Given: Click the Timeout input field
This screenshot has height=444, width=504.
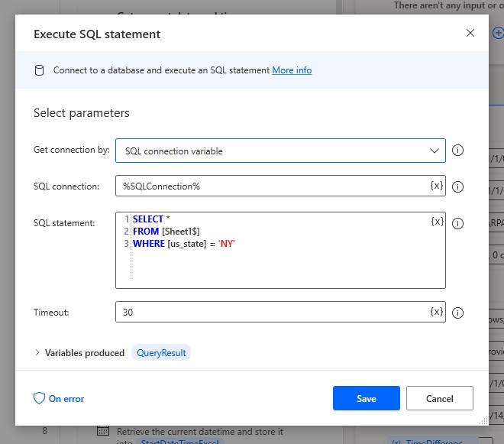Looking at the screenshot, I should pyautogui.click(x=280, y=312).
